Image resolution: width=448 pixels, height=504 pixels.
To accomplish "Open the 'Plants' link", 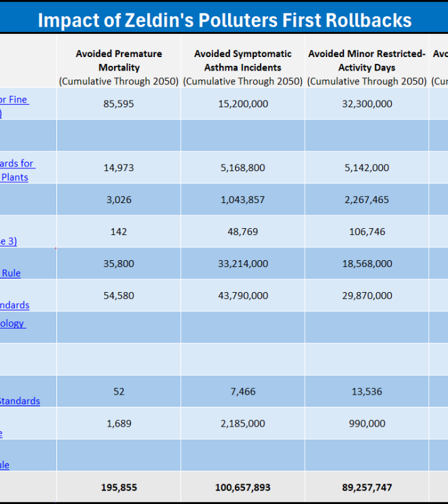I will (x=14, y=177).
